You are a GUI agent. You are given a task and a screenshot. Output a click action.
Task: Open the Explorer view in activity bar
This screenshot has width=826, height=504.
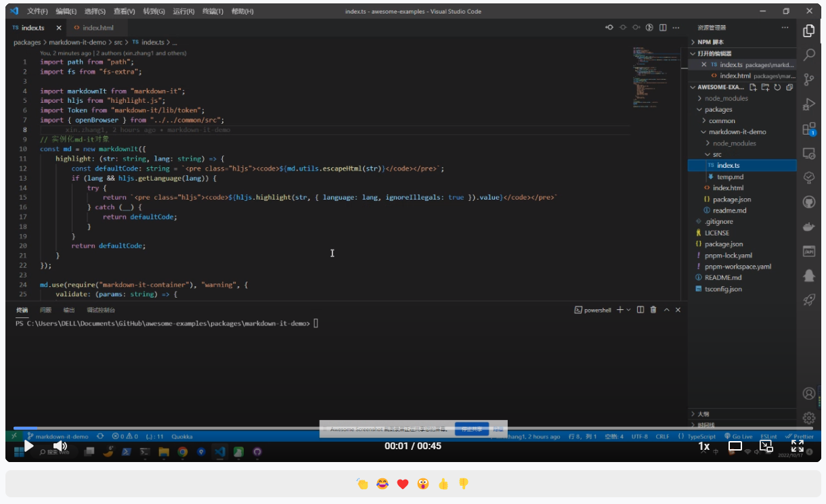click(808, 31)
